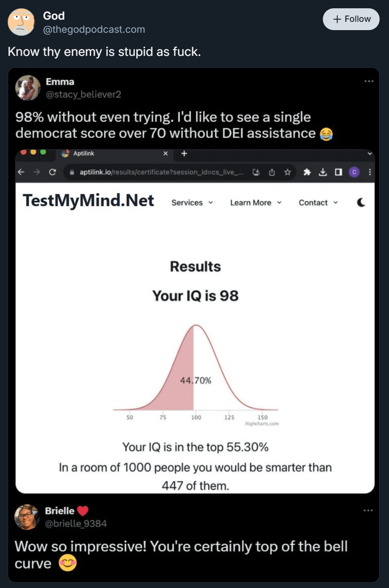Open browser extensions puzzle icon
Image resolution: width=389 pixels, height=588 pixels.
[307, 172]
